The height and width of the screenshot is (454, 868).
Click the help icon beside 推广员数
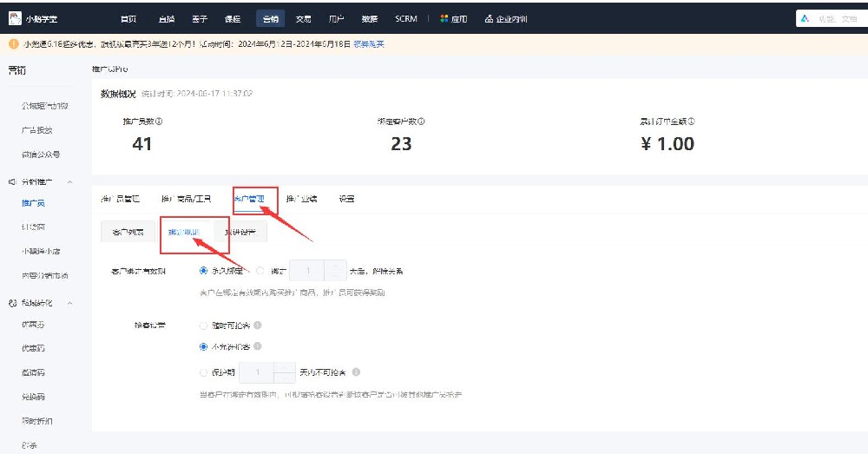(x=159, y=122)
